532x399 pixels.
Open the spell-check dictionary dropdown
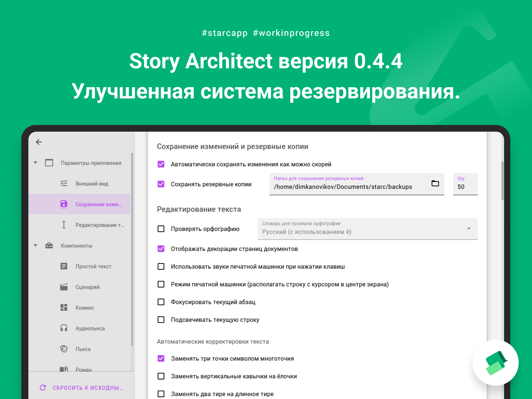point(368,229)
